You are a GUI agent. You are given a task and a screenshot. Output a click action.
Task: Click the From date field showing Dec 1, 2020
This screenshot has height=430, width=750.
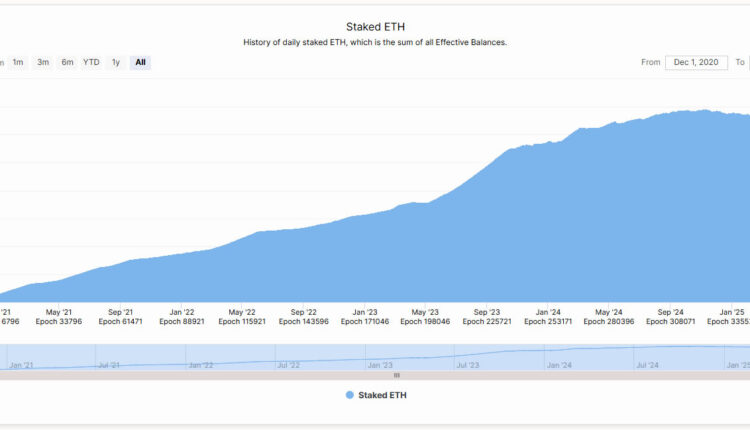[698, 62]
